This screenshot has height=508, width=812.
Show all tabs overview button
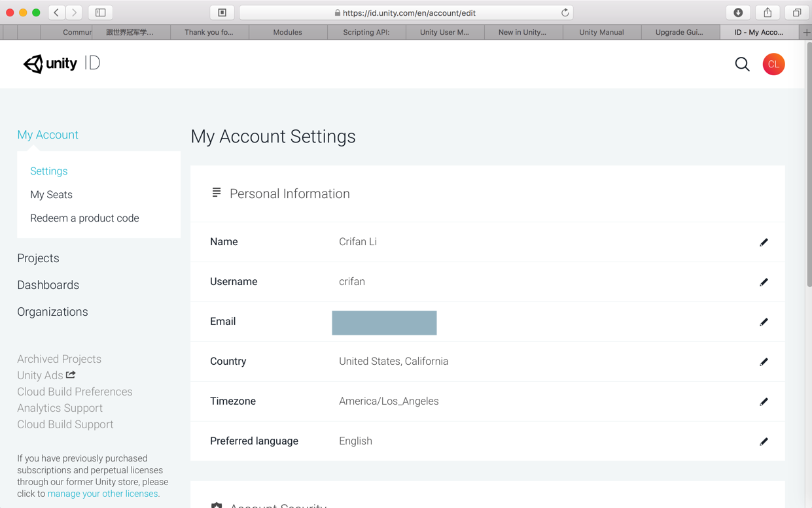click(796, 12)
